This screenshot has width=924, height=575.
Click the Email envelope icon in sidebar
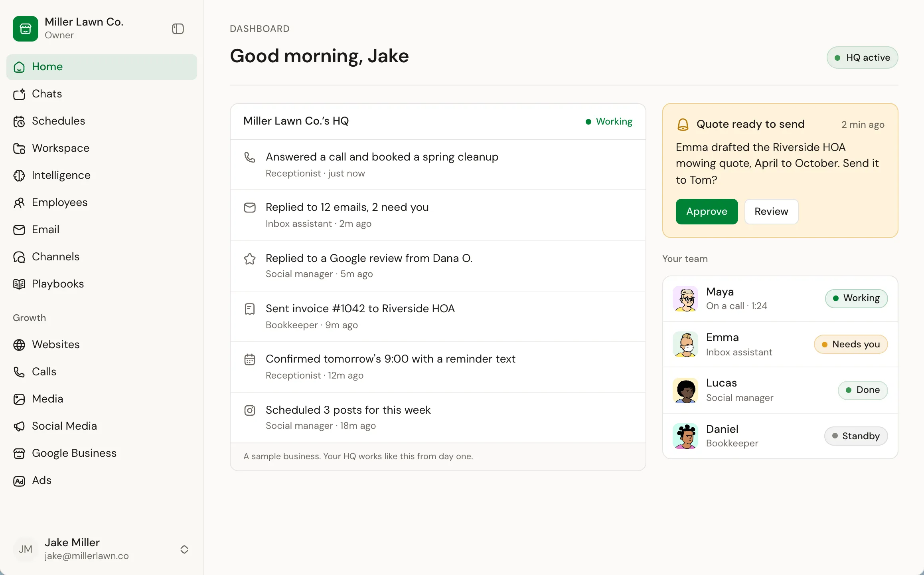19,230
